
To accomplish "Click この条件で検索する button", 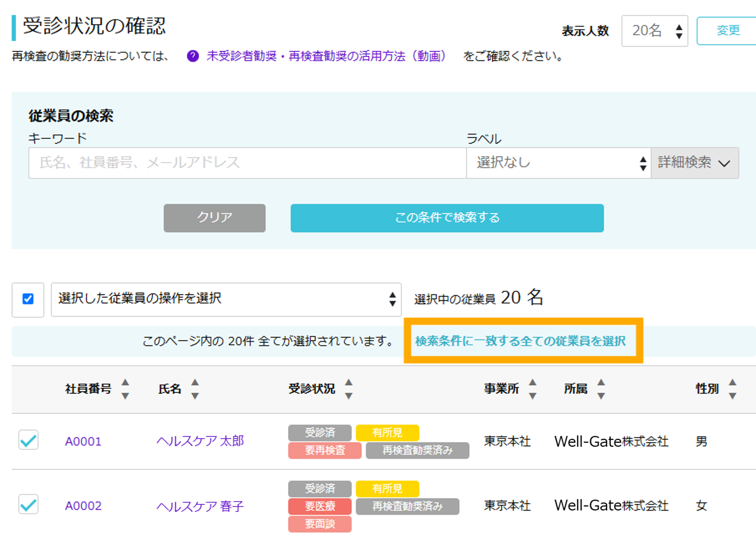I will pos(447,218).
